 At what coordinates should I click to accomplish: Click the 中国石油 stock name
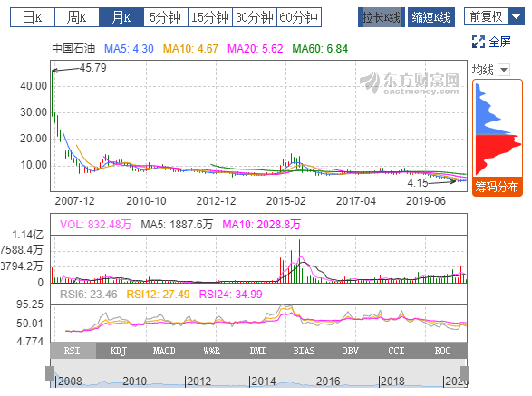coord(73,49)
